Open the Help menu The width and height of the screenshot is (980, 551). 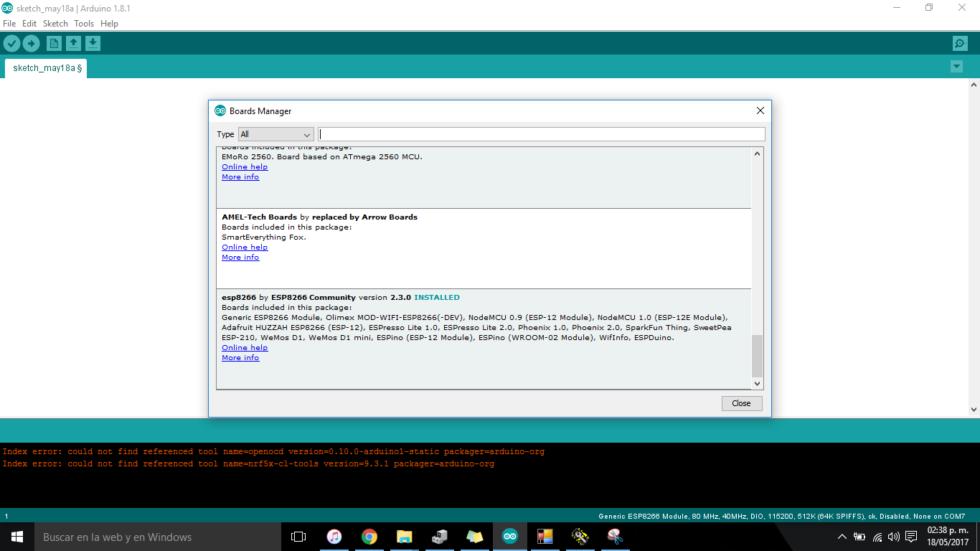[109, 24]
